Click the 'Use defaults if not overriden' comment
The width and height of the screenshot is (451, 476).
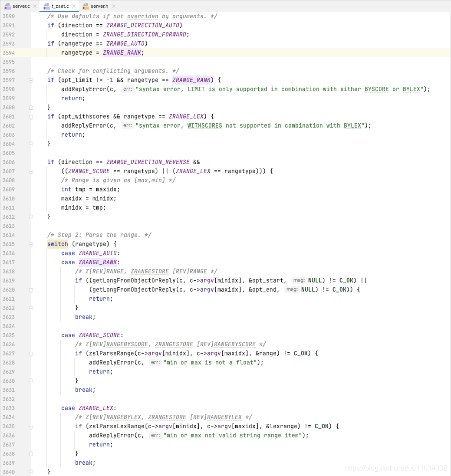tap(132, 16)
